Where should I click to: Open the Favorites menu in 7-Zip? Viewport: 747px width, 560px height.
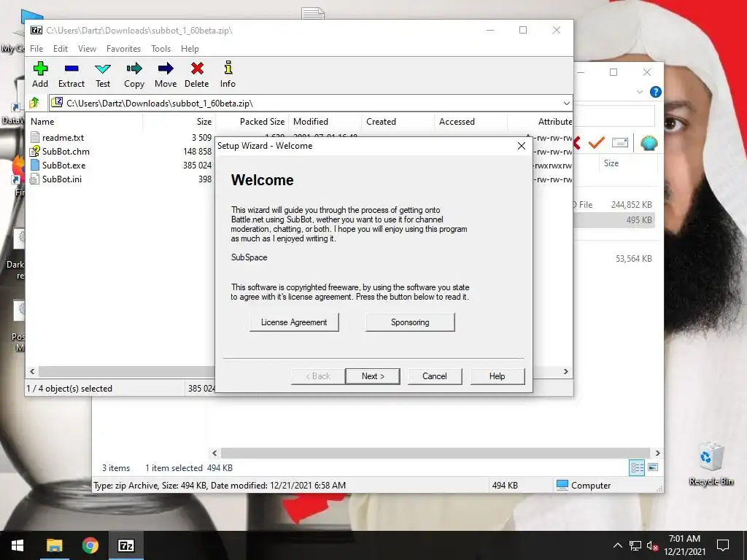click(x=123, y=49)
